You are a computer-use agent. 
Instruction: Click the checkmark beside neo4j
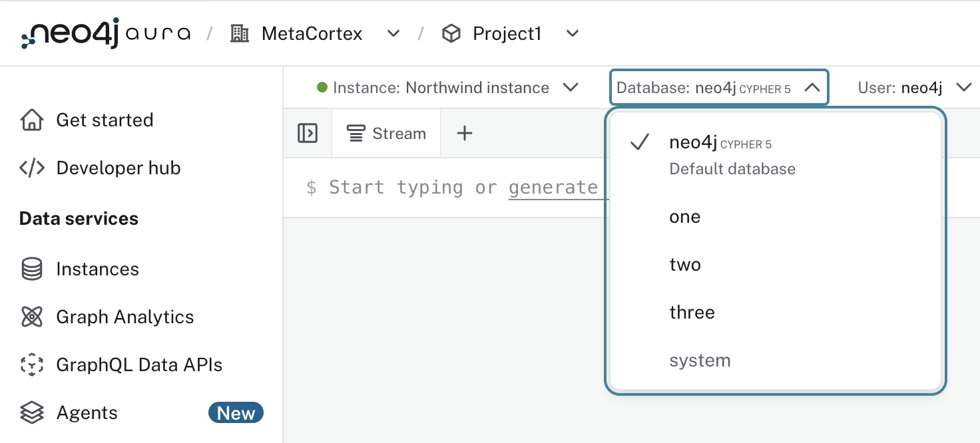(x=639, y=142)
